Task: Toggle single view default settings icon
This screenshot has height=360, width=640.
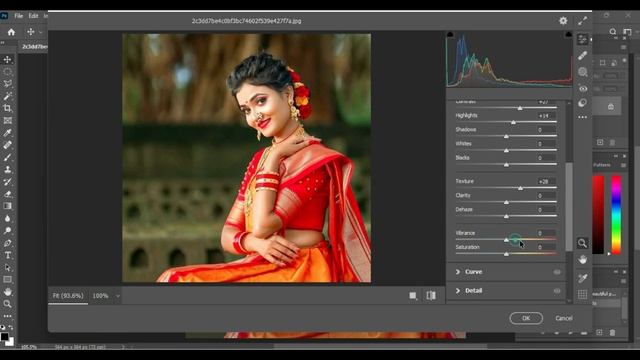Action: 413,296
